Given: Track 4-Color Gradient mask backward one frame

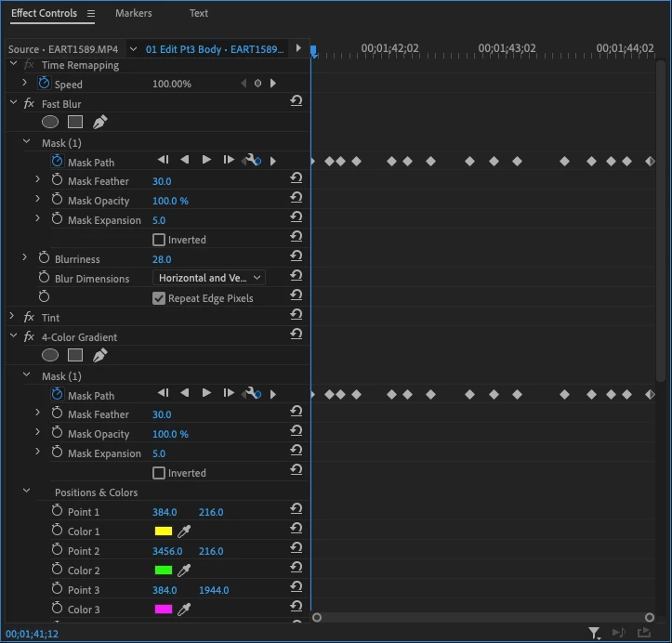Looking at the screenshot, I should pyautogui.click(x=163, y=393).
